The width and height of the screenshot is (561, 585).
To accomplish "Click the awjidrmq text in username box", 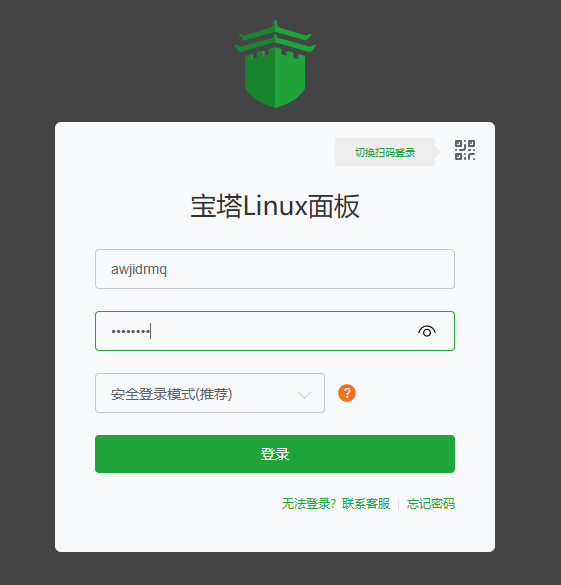I will 139,269.
